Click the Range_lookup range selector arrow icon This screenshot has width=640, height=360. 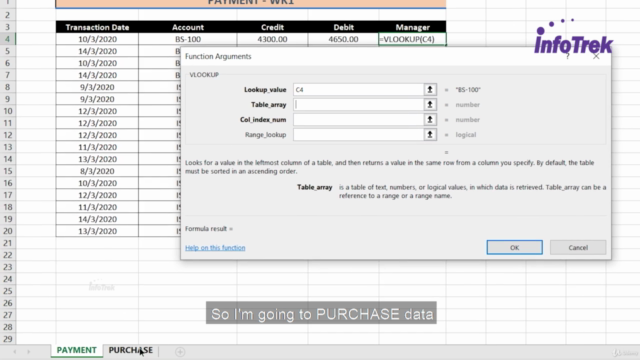[430, 135]
